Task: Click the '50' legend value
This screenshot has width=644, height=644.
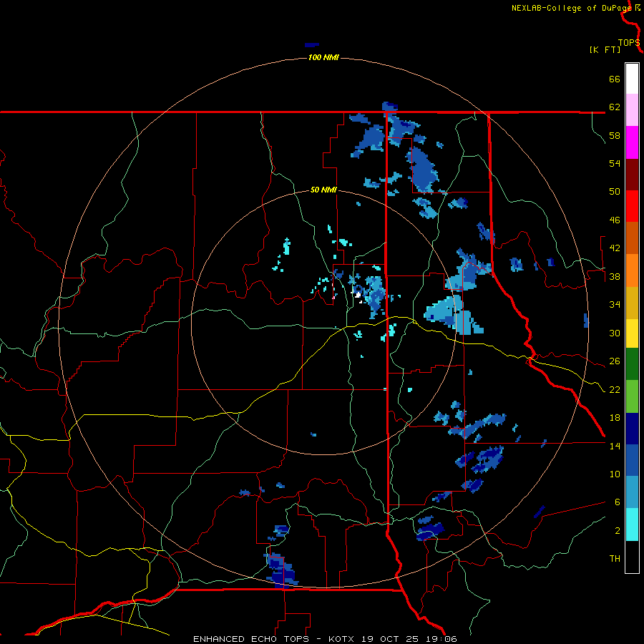Action: (615, 192)
